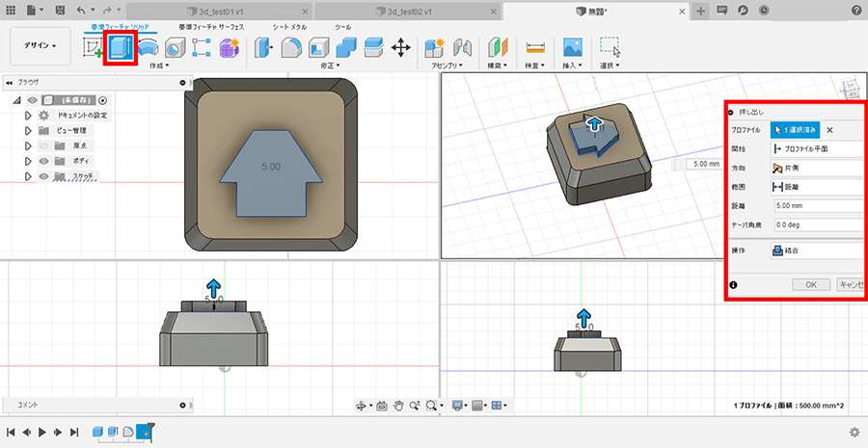Select the Joint tool
The image size is (868, 448).
click(462, 48)
